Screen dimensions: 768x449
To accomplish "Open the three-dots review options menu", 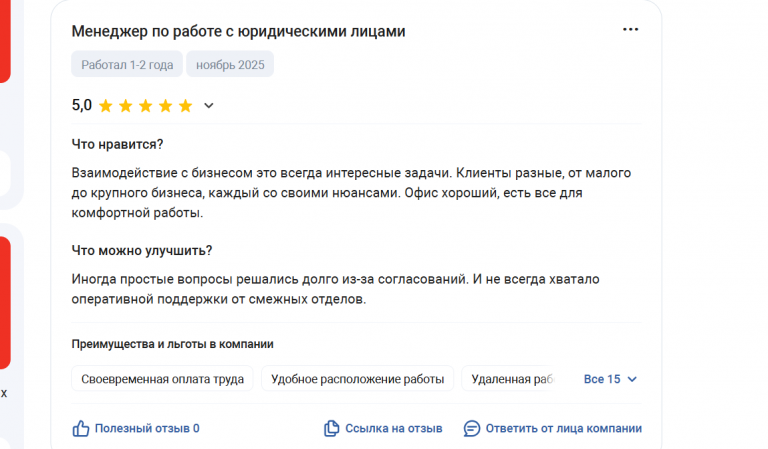I will coord(630,30).
